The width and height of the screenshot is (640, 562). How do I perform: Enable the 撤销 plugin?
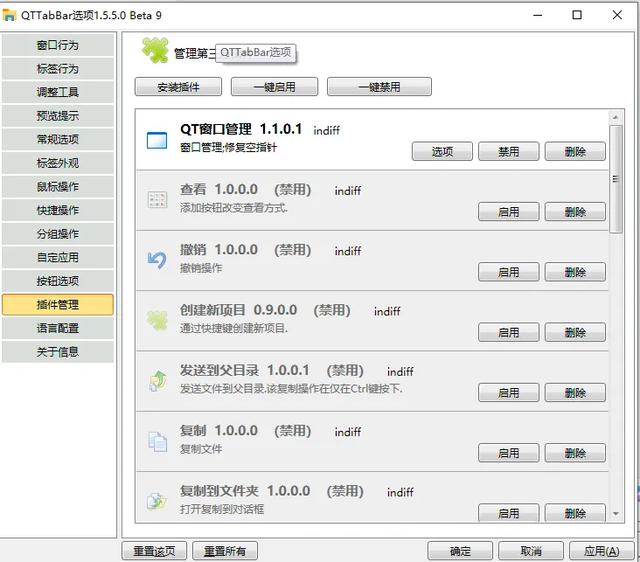(509, 272)
